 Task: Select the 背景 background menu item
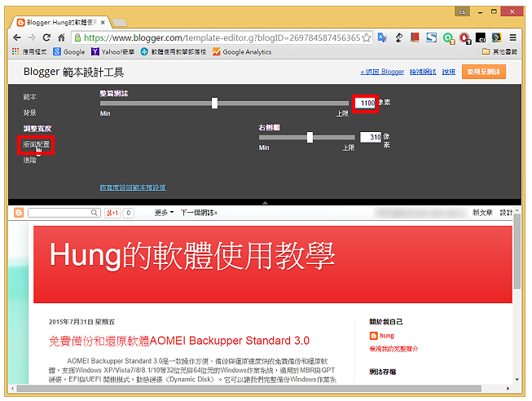[x=29, y=112]
